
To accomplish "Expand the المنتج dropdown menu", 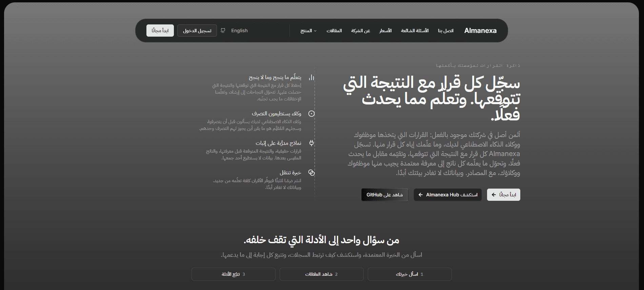I will click(308, 31).
